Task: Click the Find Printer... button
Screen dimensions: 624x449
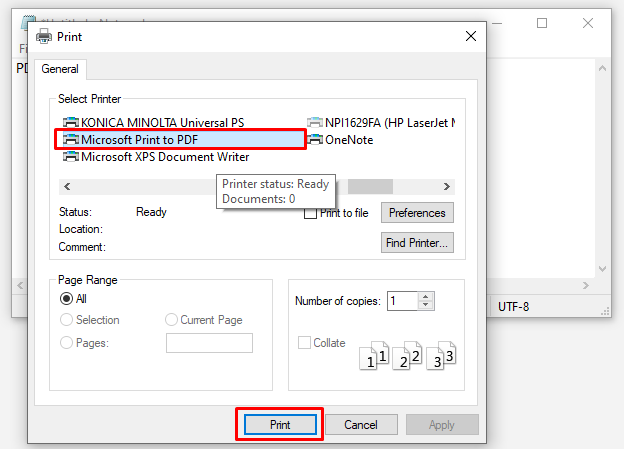Action: pos(417,243)
